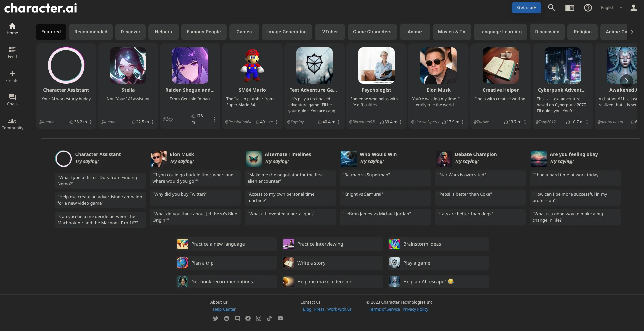This screenshot has height=331, width=644.
Task: Advance featured carousel with next arrow
Action: coord(626,81)
